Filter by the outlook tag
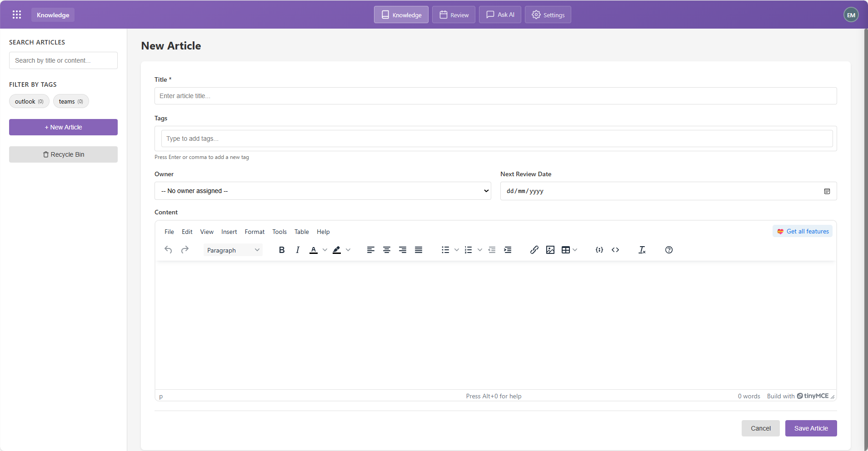 (29, 101)
